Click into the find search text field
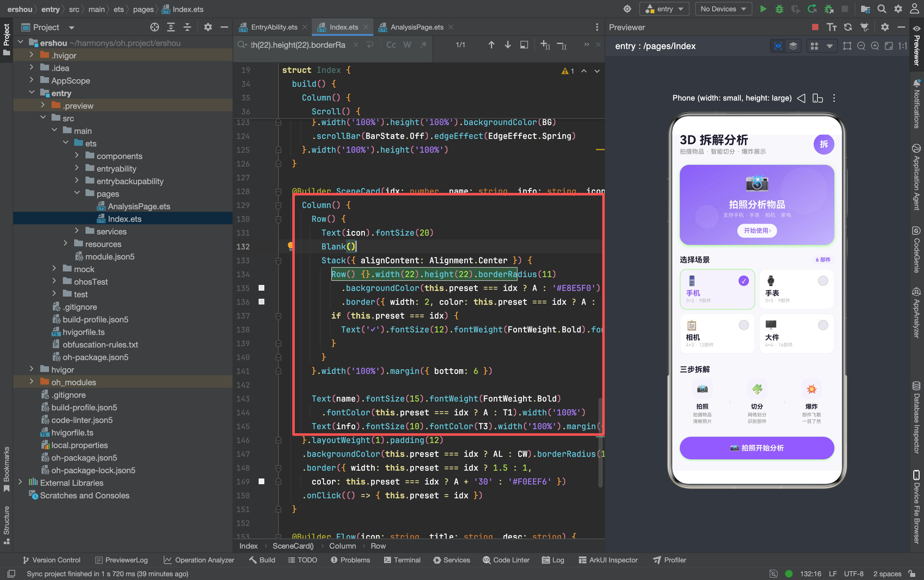Image resolution: width=924 pixels, height=580 pixels. 298,45
